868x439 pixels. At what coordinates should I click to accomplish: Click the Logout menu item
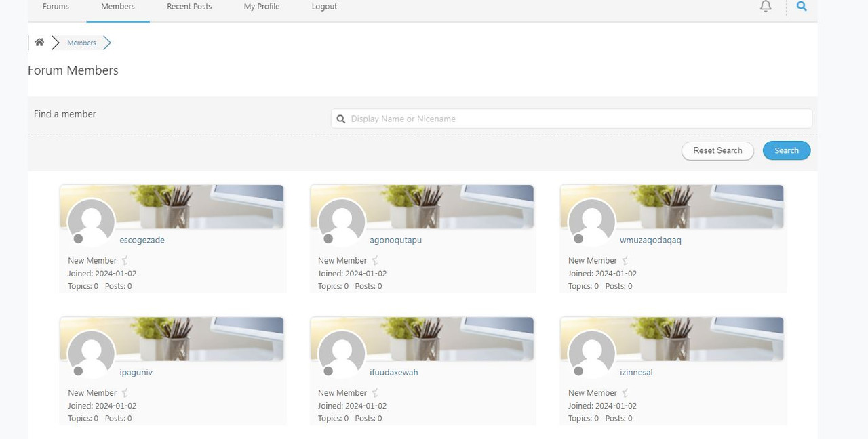[324, 7]
